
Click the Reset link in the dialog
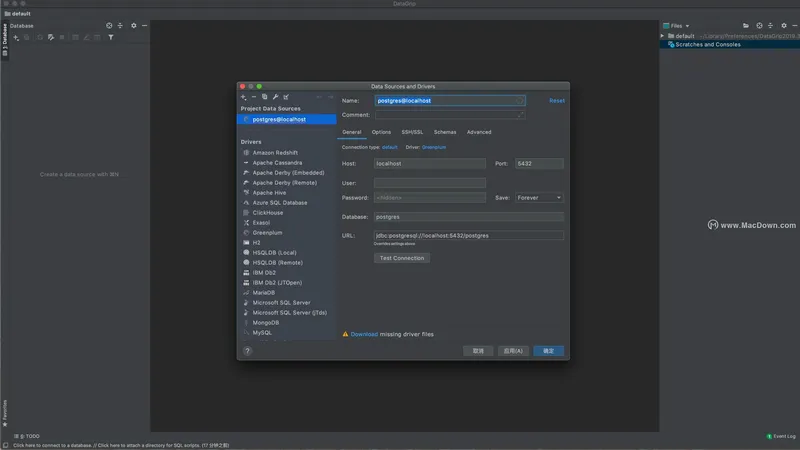point(557,101)
